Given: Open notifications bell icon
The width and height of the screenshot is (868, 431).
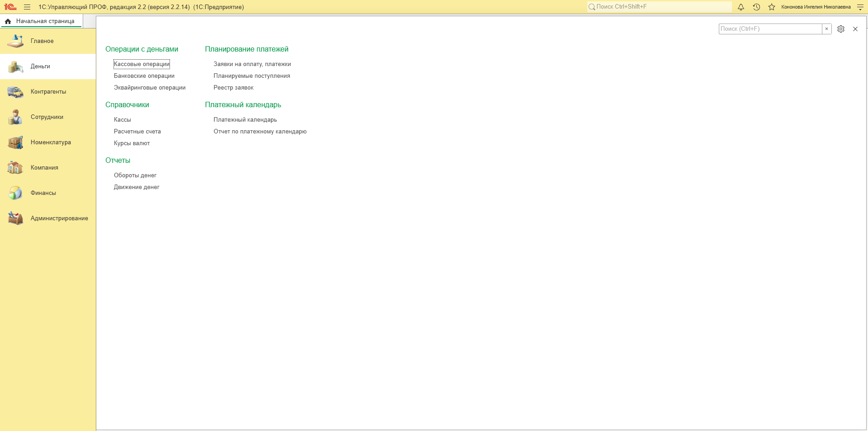Looking at the screenshot, I should point(741,7).
